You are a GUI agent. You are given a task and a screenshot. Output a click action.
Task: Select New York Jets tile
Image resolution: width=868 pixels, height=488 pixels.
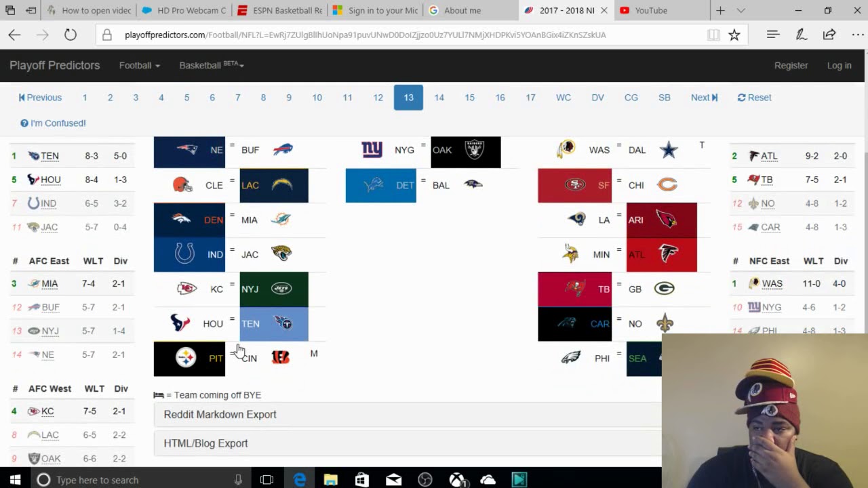[x=274, y=289]
